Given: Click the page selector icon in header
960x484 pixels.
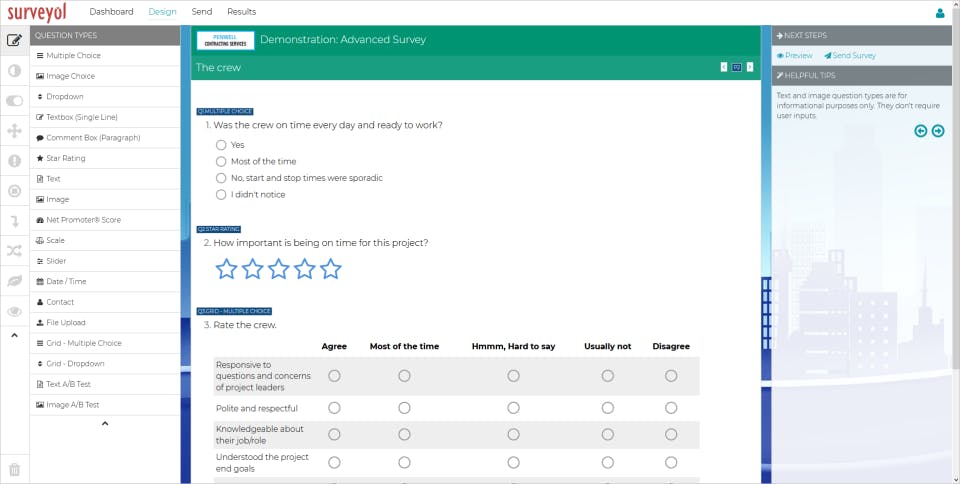Looking at the screenshot, I should click(x=737, y=67).
